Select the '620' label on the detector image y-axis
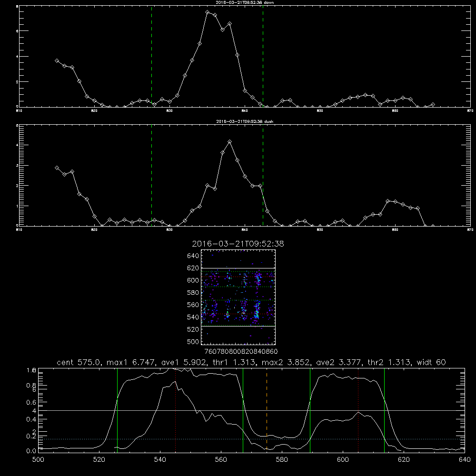The image size is (476, 476). pos(193,268)
